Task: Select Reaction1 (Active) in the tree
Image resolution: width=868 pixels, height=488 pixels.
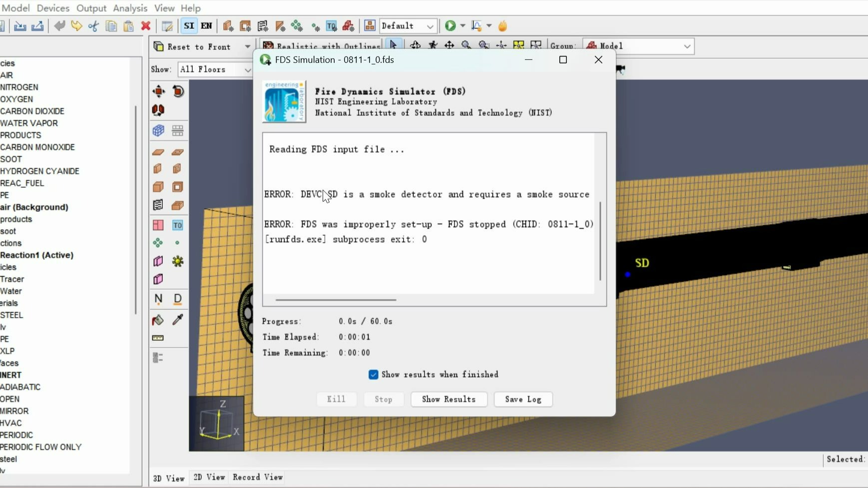Action: (37, 255)
